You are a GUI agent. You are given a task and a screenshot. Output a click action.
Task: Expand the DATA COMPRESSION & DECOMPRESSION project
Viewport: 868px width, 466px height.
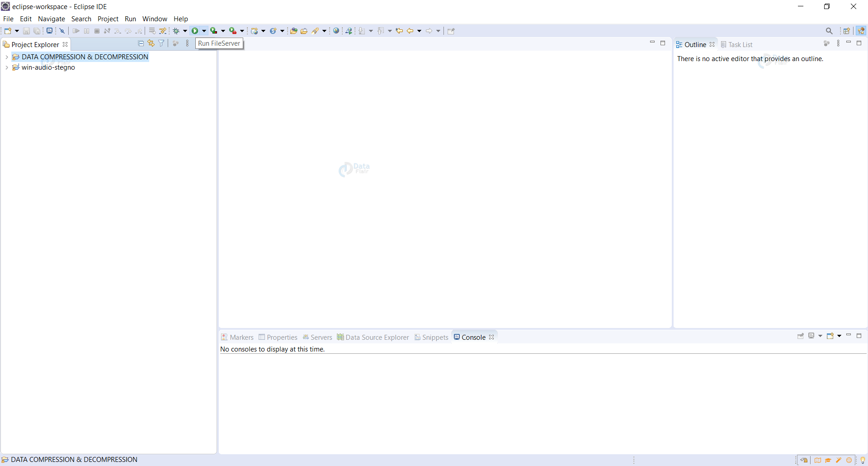pos(7,57)
